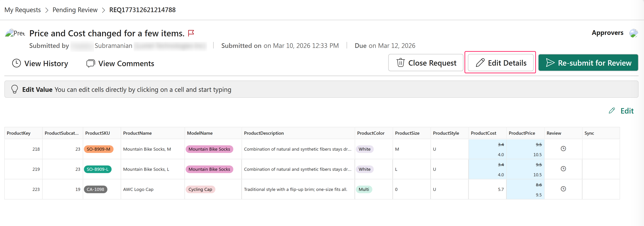Click the approver avatar icon
Image resolution: width=644 pixels, height=226 pixels.
point(633,33)
